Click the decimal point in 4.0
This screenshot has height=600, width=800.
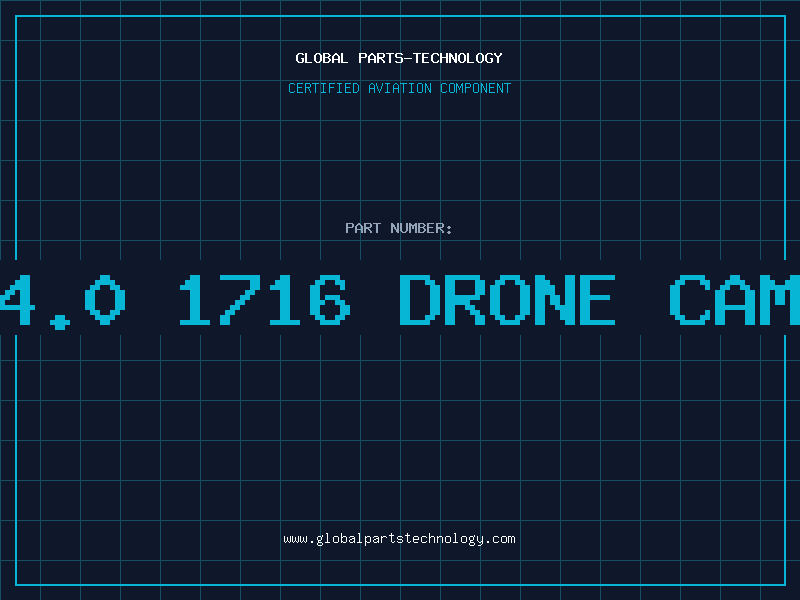click(x=60, y=322)
